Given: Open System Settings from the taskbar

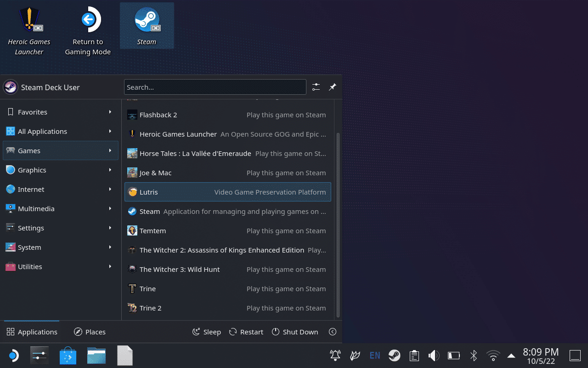Looking at the screenshot, I should pyautogui.click(x=40, y=356).
